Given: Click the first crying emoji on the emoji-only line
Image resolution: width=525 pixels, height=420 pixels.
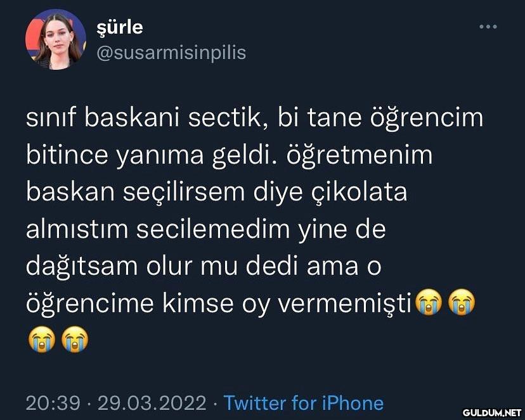Looking at the screenshot, I should click(x=42, y=339).
